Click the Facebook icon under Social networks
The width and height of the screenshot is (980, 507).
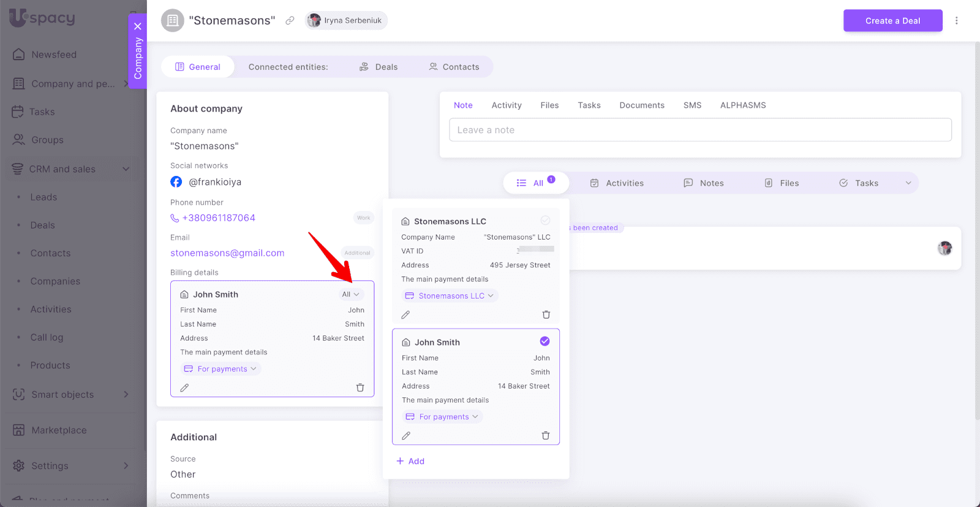point(176,182)
